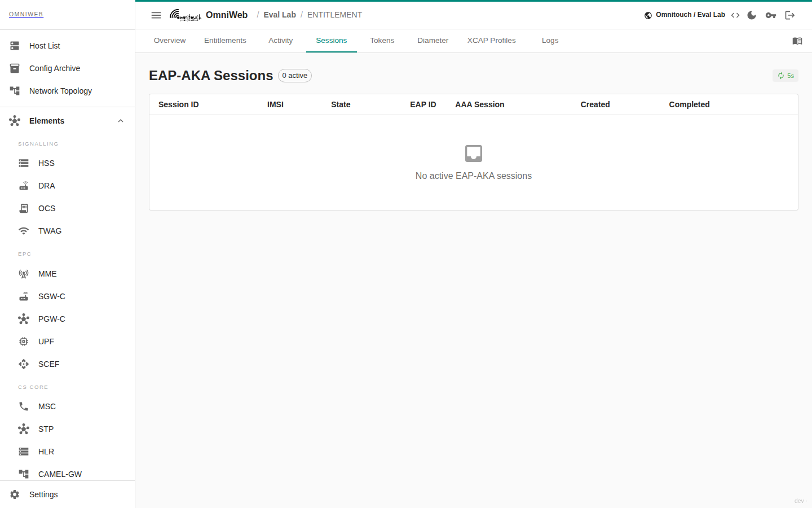Click the Created column header
The image size is (812, 508).
coord(595,104)
